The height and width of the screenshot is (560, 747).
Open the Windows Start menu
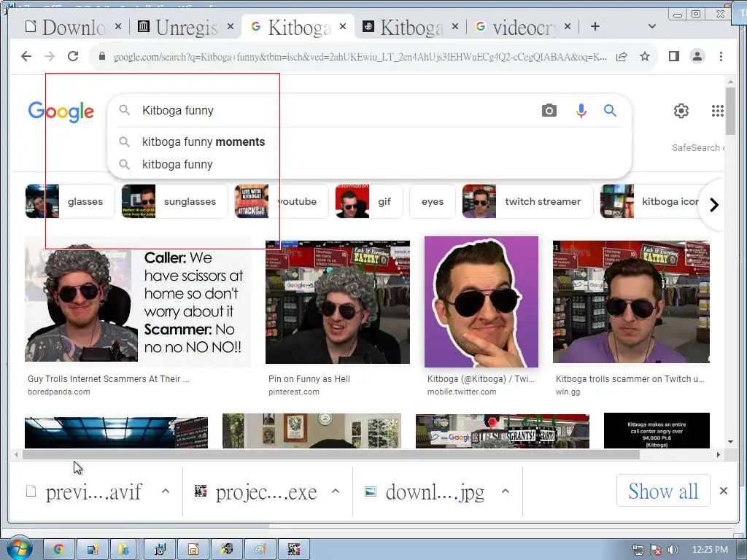[18, 548]
